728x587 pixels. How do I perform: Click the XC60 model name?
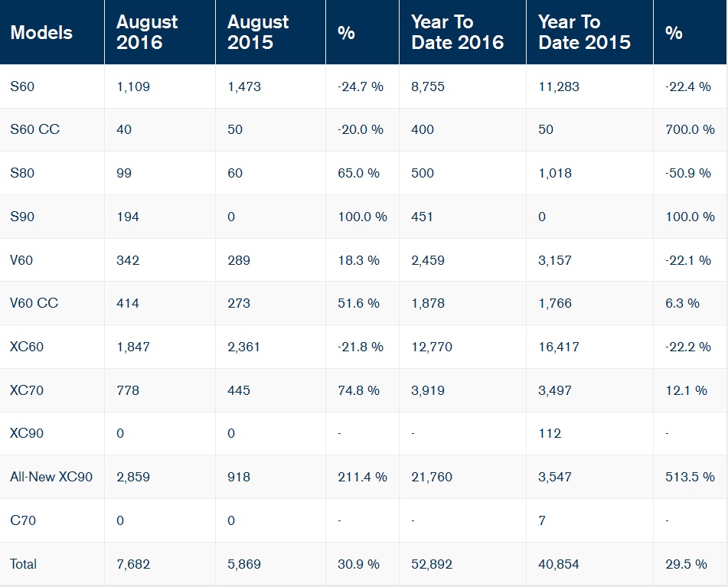pos(27,347)
